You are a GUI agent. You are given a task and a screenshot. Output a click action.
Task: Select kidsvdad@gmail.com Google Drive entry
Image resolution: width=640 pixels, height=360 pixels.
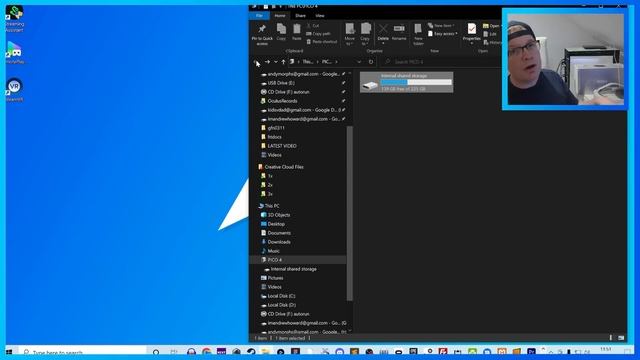[302, 110]
